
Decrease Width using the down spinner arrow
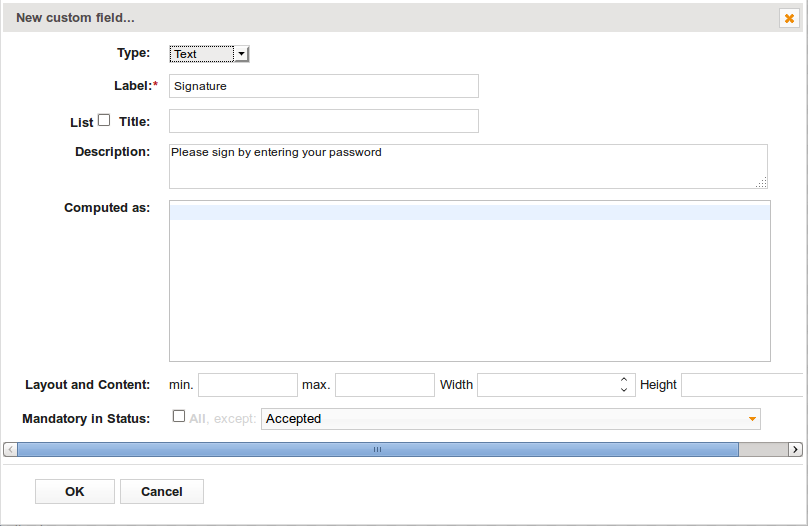tap(624, 390)
